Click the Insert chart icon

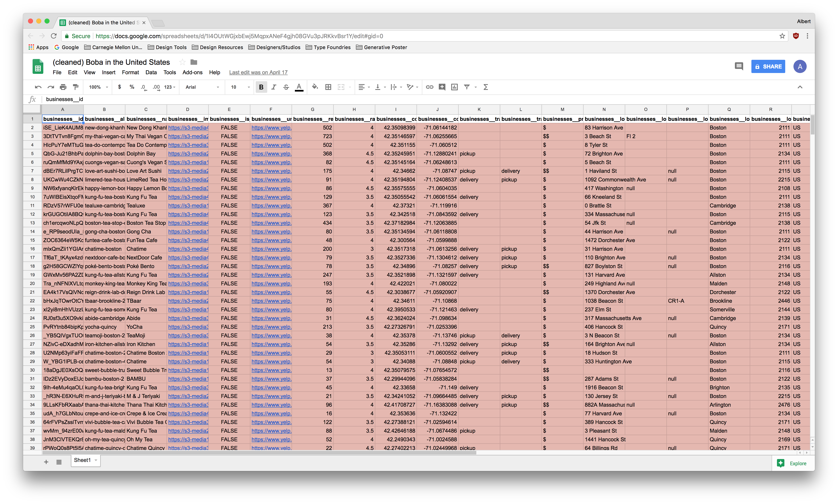(x=454, y=87)
